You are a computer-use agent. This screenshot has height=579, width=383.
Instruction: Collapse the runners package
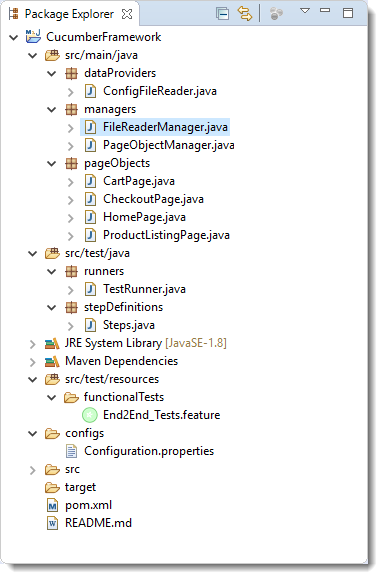click(x=52, y=272)
